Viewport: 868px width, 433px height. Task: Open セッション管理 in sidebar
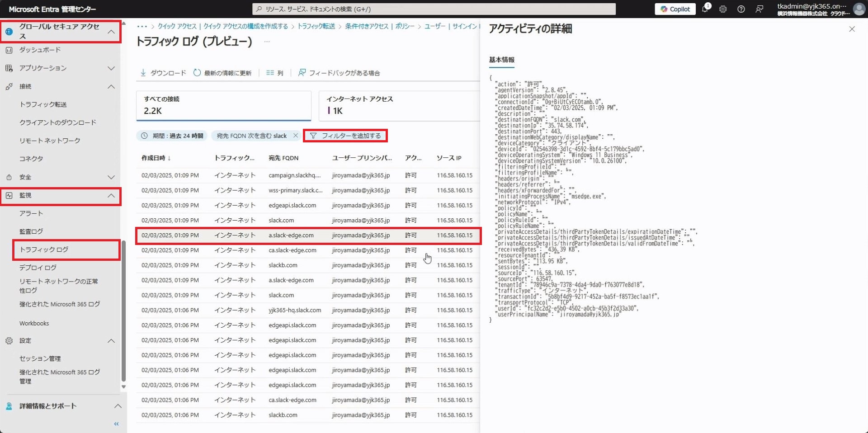(x=40, y=358)
